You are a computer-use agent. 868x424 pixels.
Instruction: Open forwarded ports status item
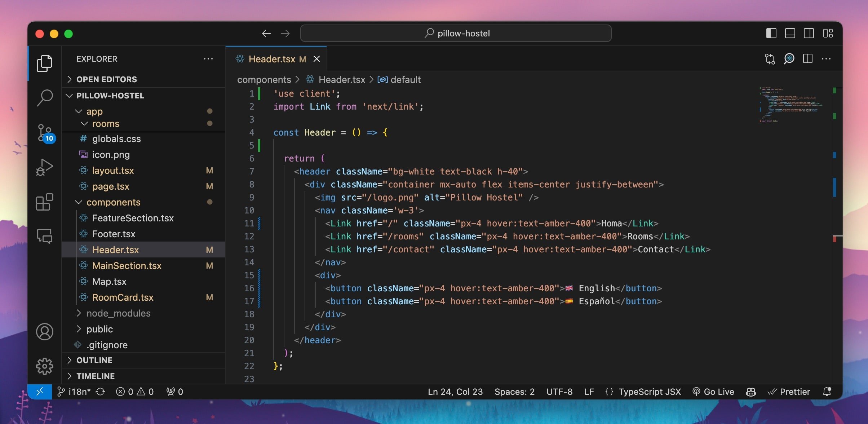(175, 392)
